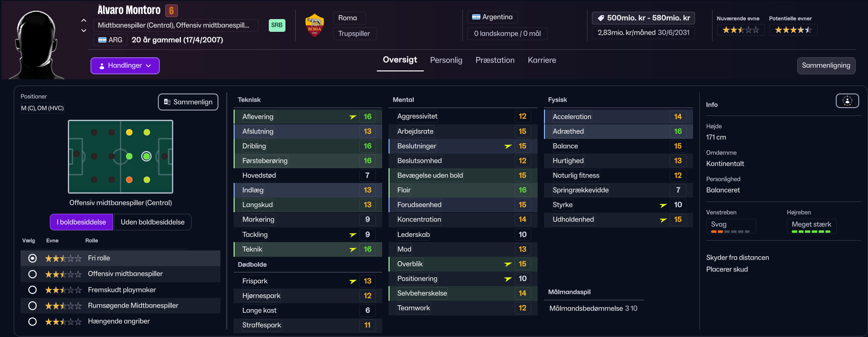Click the SRB status badge
868x337 pixels.
click(x=277, y=25)
